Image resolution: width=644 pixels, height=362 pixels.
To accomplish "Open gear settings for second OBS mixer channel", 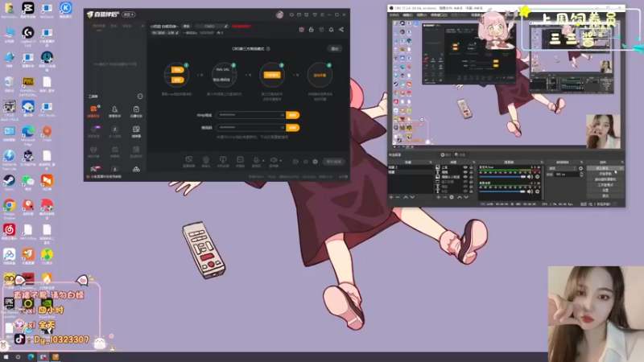I will pyautogui.click(x=537, y=191).
